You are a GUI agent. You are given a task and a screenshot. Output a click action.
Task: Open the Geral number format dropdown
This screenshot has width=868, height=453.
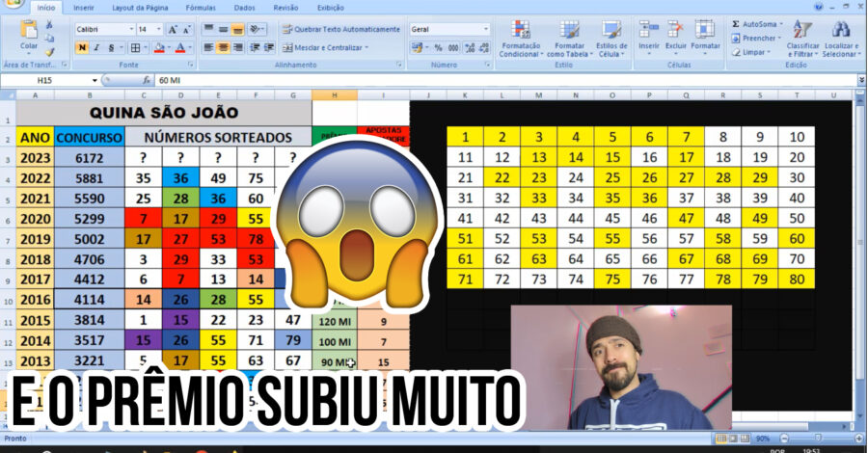[x=486, y=29]
